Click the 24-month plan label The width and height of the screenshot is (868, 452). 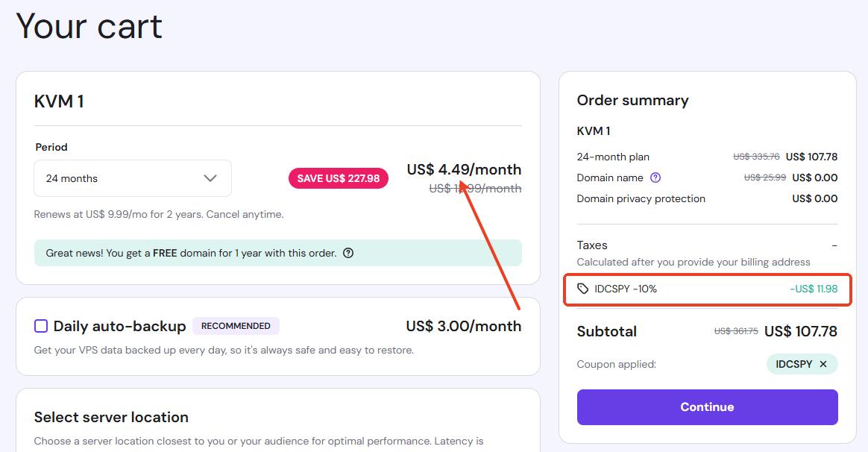(x=613, y=157)
